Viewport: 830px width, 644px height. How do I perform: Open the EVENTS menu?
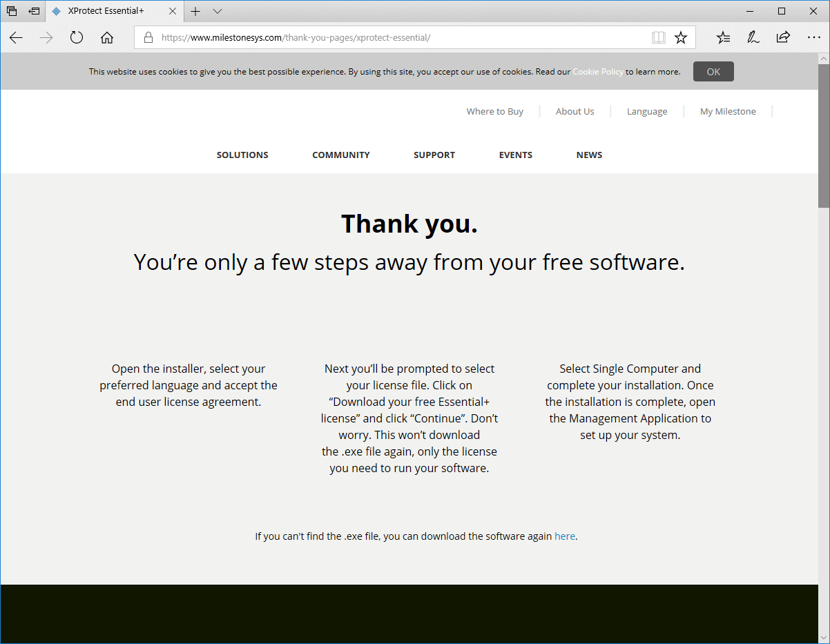click(516, 155)
